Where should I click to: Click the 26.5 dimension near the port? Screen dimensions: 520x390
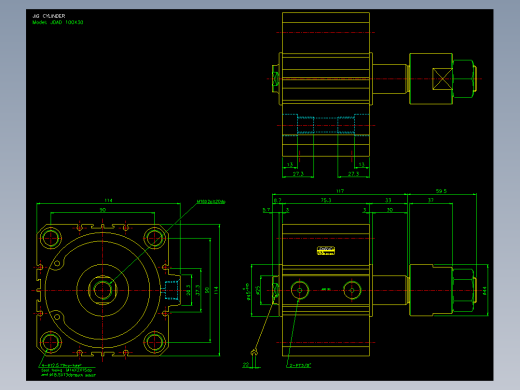[188, 290]
